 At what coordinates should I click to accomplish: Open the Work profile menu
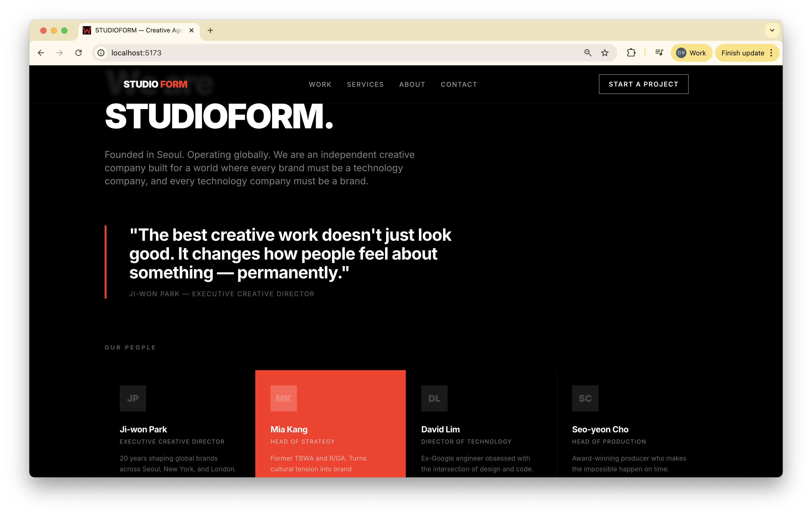point(691,53)
